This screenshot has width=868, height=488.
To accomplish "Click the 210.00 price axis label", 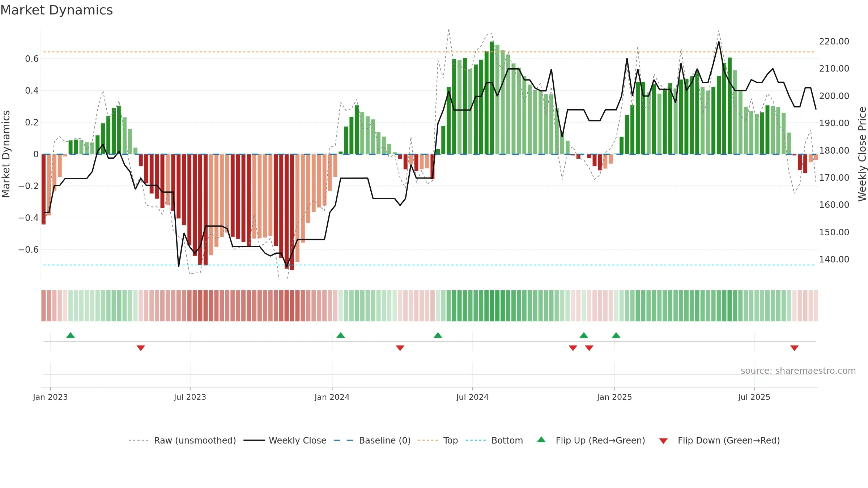I will click(x=834, y=68).
